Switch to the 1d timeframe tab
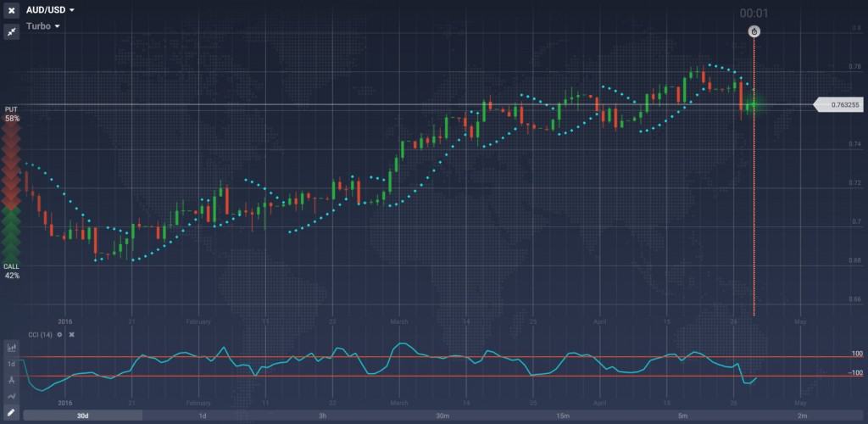 (203, 416)
